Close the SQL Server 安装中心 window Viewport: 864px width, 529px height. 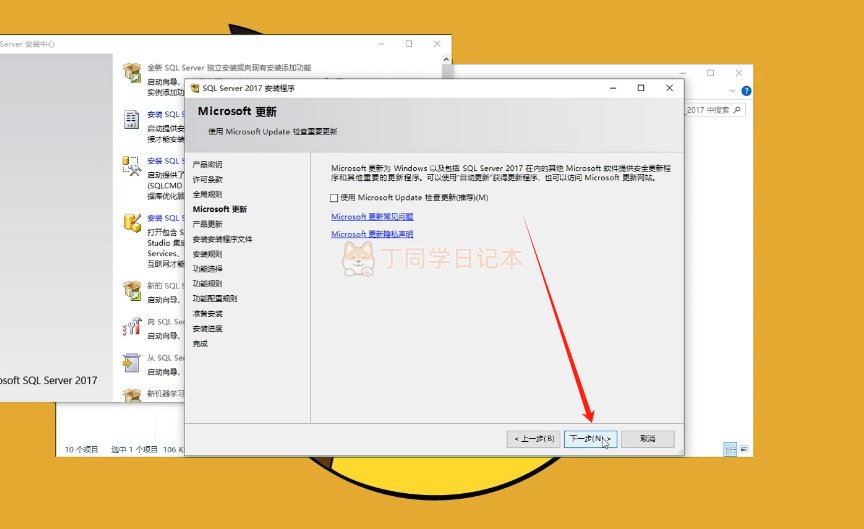click(x=437, y=44)
